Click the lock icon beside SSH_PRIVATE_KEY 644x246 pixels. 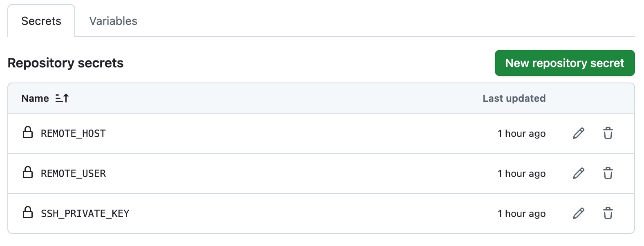click(x=28, y=213)
